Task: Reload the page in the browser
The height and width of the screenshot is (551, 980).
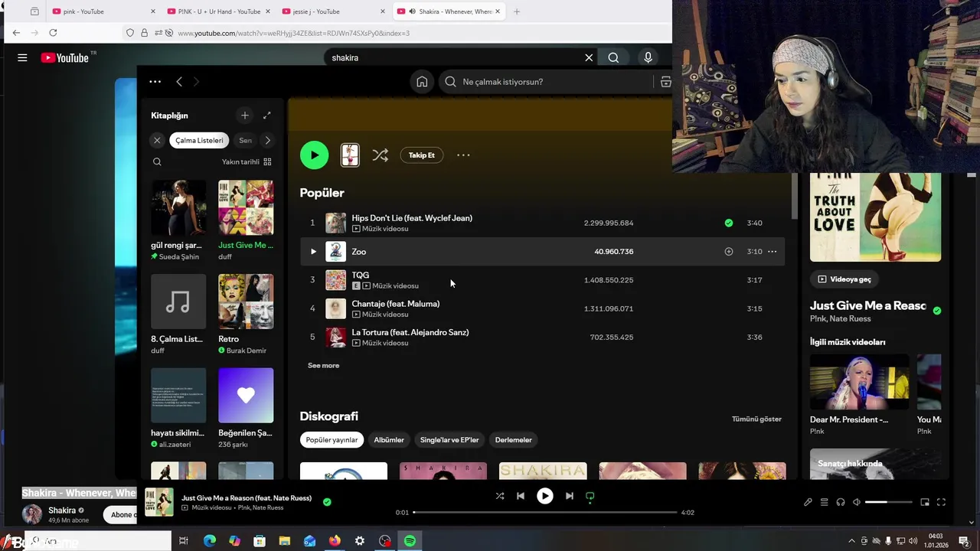Action: pos(53,33)
